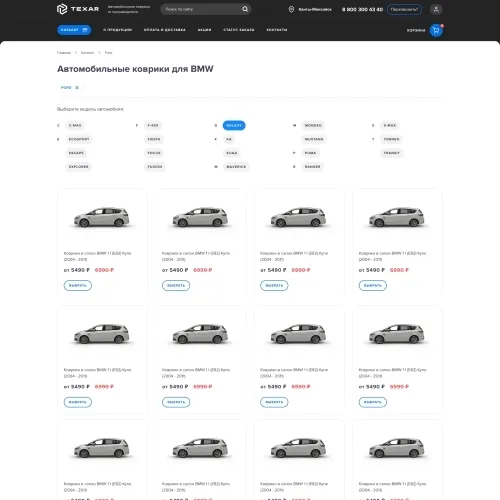Remove the FORD filter tag
This screenshot has height=500, width=500.
(x=77, y=88)
